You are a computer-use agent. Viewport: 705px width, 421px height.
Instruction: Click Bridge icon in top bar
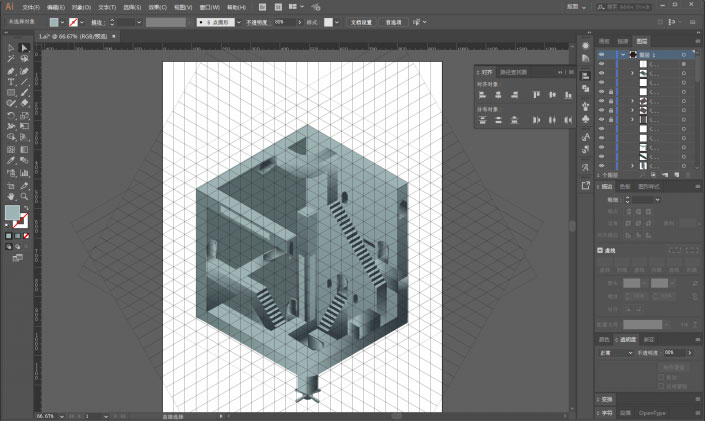click(x=263, y=7)
